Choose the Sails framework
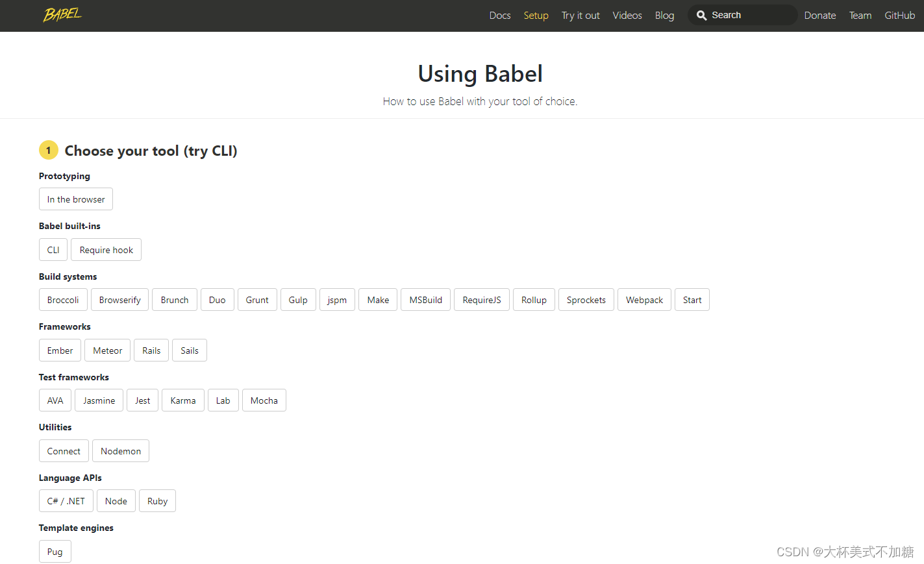924x564 pixels. point(190,350)
